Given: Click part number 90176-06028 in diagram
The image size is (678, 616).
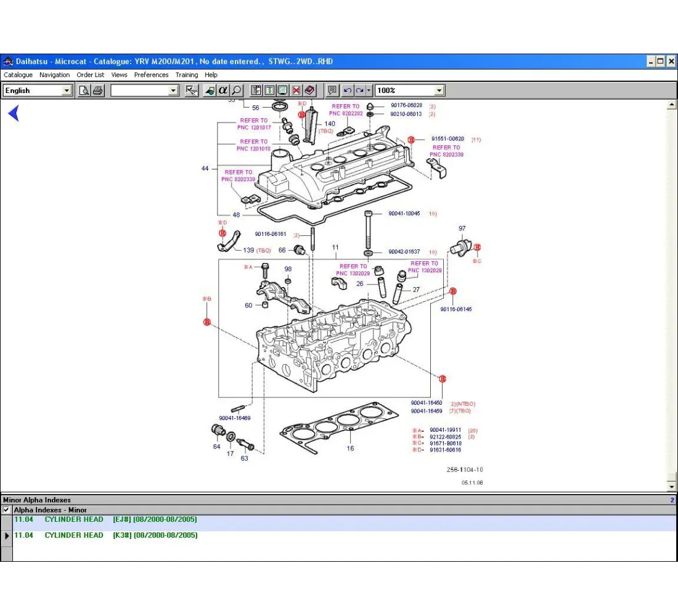Looking at the screenshot, I should [x=406, y=105].
